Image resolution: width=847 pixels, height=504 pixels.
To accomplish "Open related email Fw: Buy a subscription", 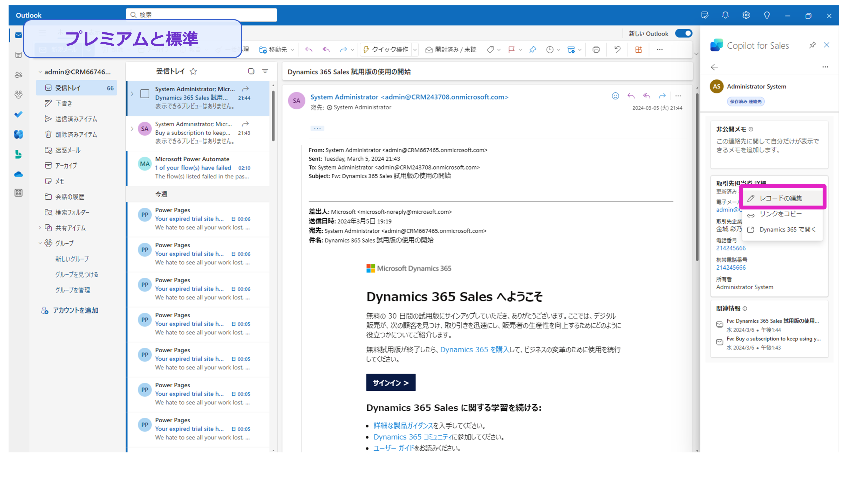I will (769, 343).
